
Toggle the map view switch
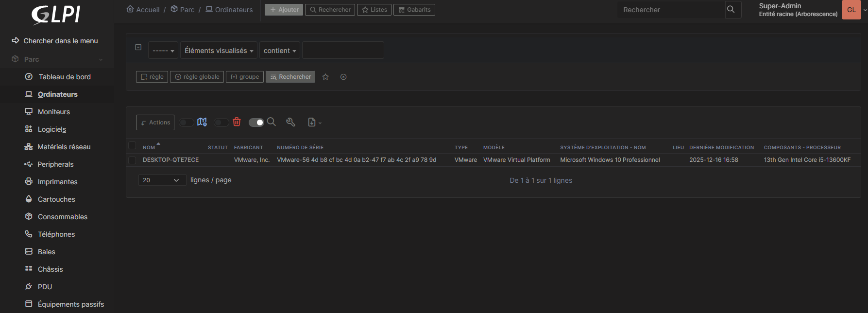(x=187, y=122)
